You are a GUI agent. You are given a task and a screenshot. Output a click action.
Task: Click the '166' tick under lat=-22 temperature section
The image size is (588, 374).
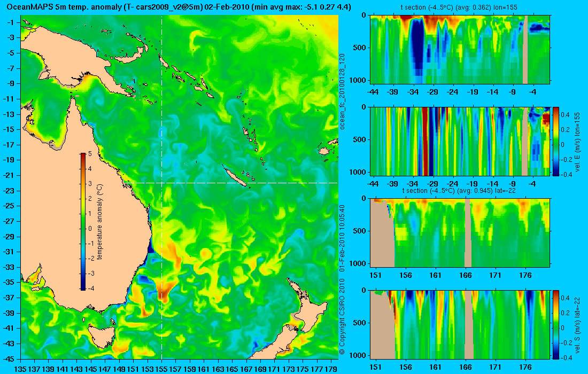click(x=466, y=275)
